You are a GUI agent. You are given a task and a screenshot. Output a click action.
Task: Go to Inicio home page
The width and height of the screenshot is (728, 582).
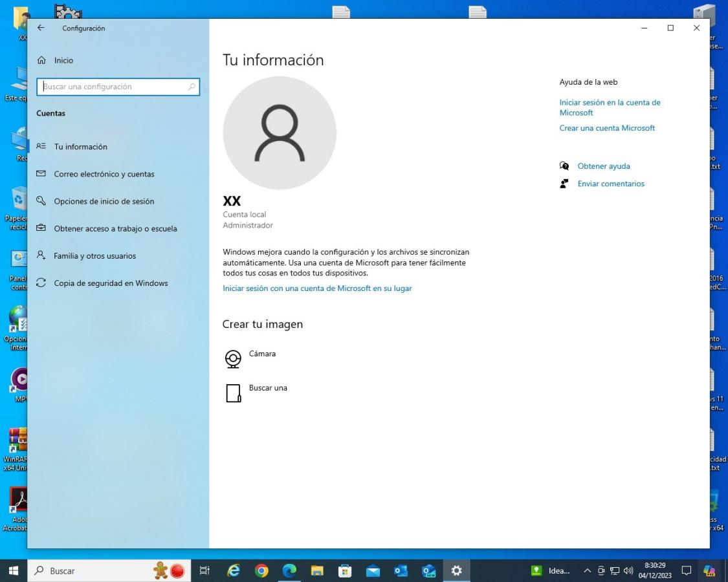tap(63, 60)
